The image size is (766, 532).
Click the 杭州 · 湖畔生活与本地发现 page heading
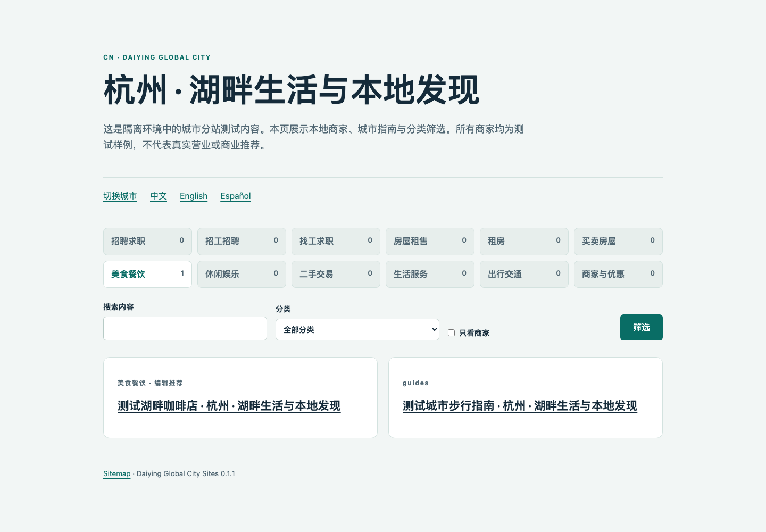click(x=292, y=90)
